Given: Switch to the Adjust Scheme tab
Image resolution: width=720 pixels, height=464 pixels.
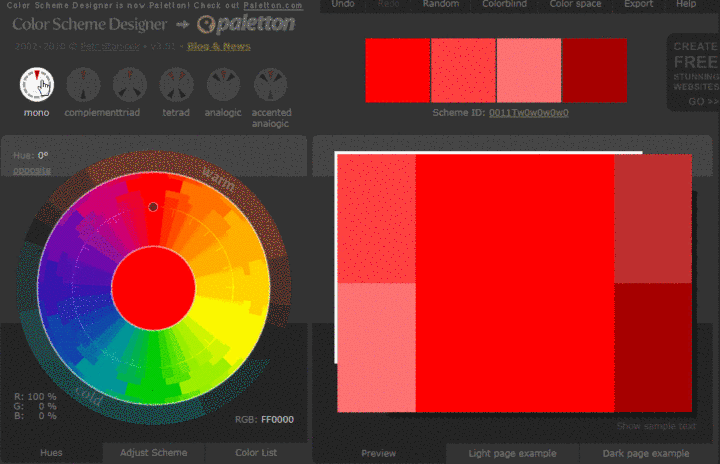Looking at the screenshot, I should click(153, 453).
